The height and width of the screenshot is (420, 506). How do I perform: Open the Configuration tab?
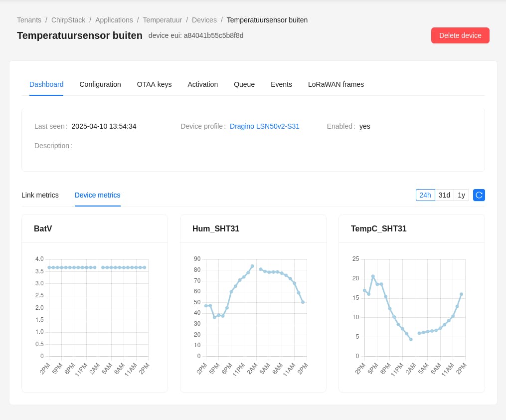pos(100,84)
